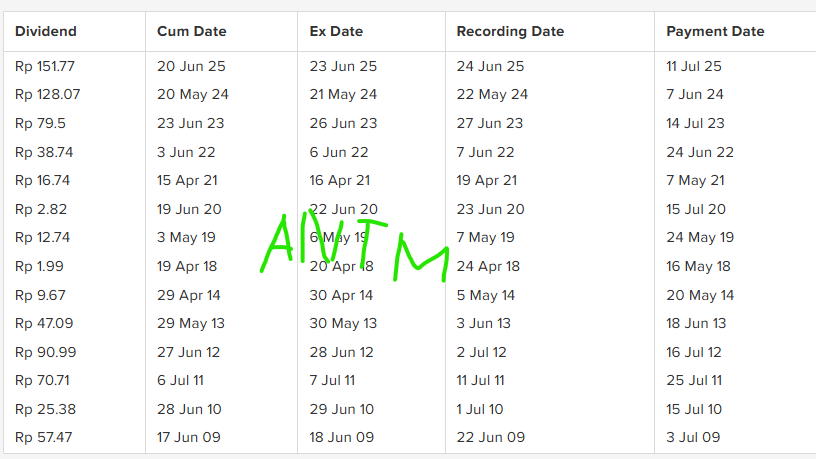Click the Ex Date column header

click(x=336, y=31)
